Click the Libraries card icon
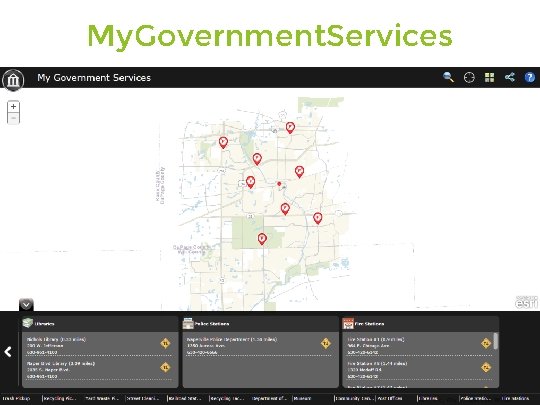Image resolution: width=540 pixels, height=405 pixels. pos(27,323)
